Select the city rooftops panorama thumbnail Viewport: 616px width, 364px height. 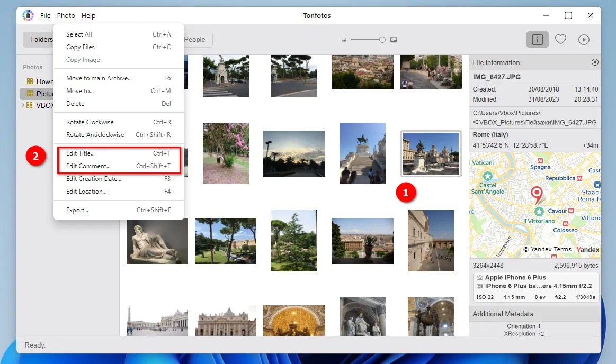click(x=363, y=72)
